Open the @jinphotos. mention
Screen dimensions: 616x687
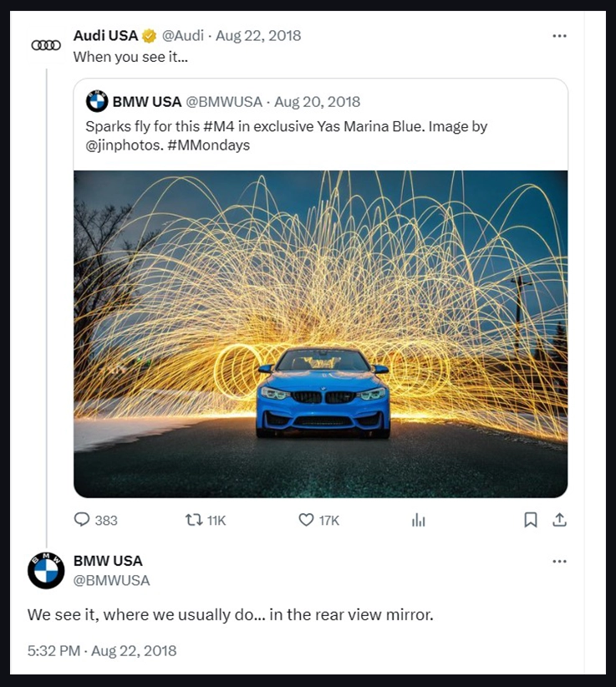tap(120, 145)
